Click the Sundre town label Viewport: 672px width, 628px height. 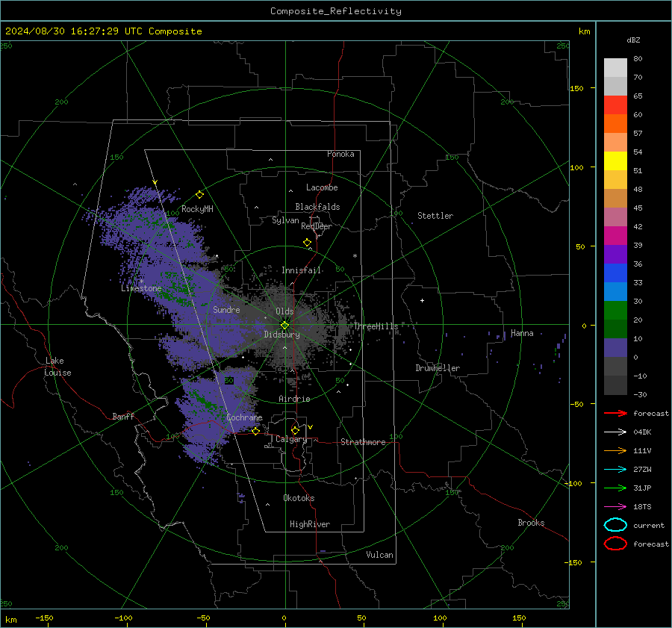[226, 309]
